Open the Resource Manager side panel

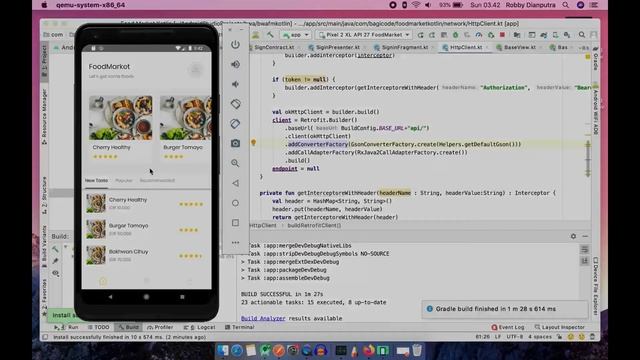(x=44, y=117)
